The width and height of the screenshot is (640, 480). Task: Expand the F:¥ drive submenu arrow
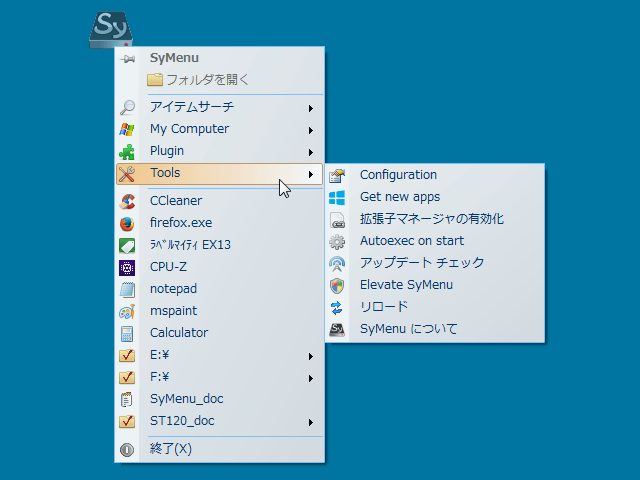[311, 379]
